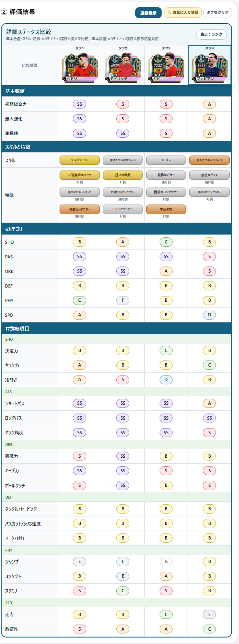Click the パスカット/反応速度 row label
The width and height of the screenshot is (239, 644).
pos(23,524)
